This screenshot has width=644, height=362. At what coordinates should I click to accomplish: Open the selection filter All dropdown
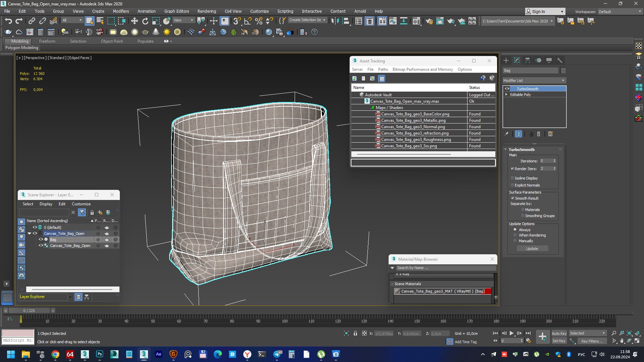(x=72, y=20)
